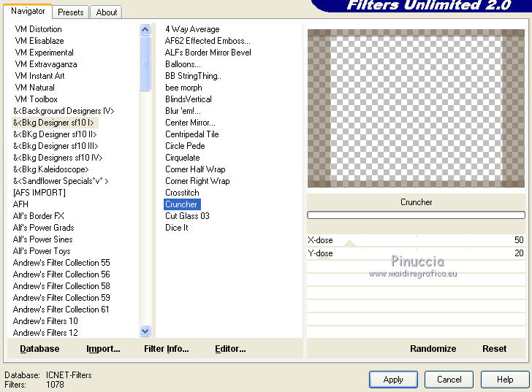This screenshot has width=532, height=392.
Task: Choose the Balloons... filter
Action: [x=183, y=64]
